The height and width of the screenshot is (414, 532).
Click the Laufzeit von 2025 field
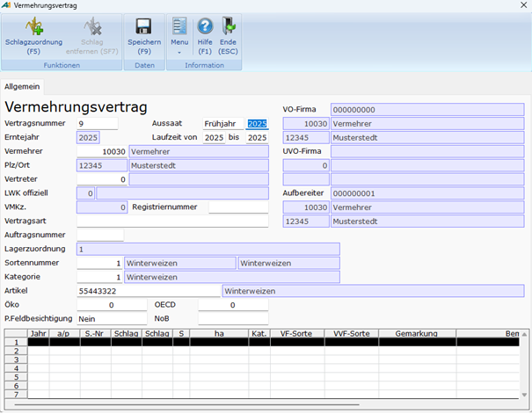pyautogui.click(x=214, y=138)
